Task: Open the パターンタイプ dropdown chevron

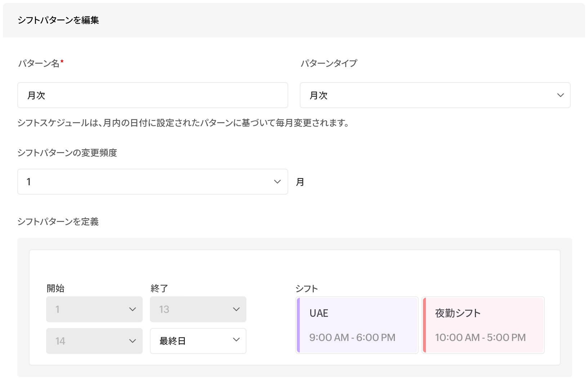Action: point(561,95)
